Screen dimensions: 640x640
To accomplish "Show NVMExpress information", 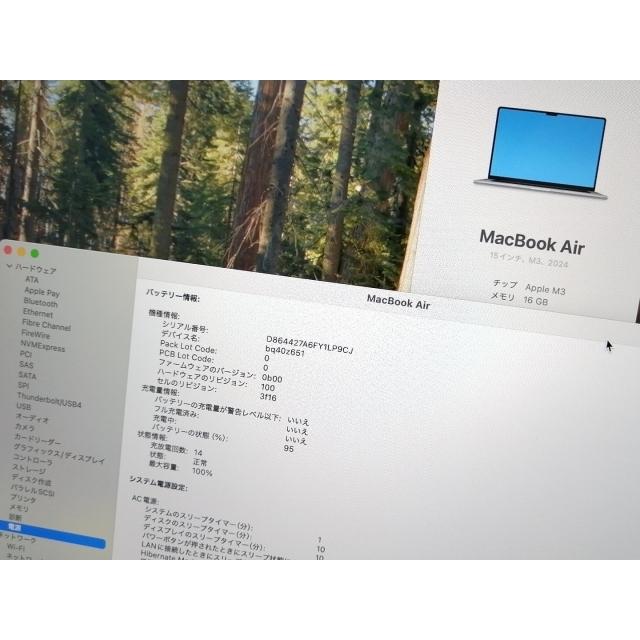I will 42,346.
